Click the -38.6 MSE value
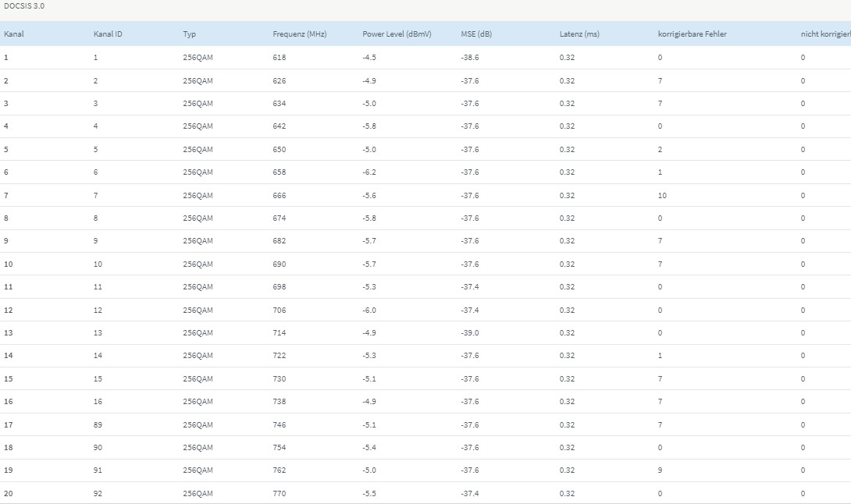 470,58
